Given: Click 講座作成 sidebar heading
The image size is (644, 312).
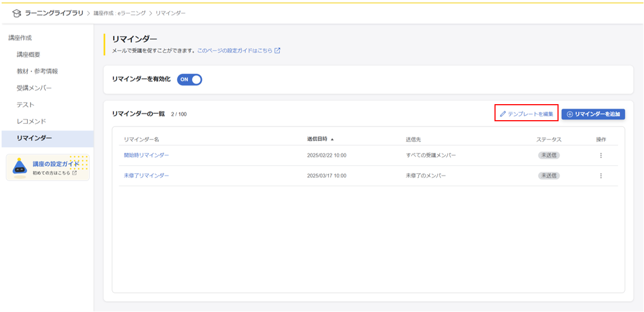Looking at the screenshot, I should click(20, 38).
